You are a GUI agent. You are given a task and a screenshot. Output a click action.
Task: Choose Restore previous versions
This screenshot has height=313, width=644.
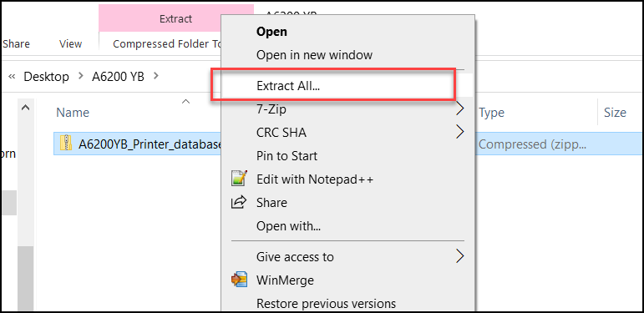pyautogui.click(x=326, y=304)
